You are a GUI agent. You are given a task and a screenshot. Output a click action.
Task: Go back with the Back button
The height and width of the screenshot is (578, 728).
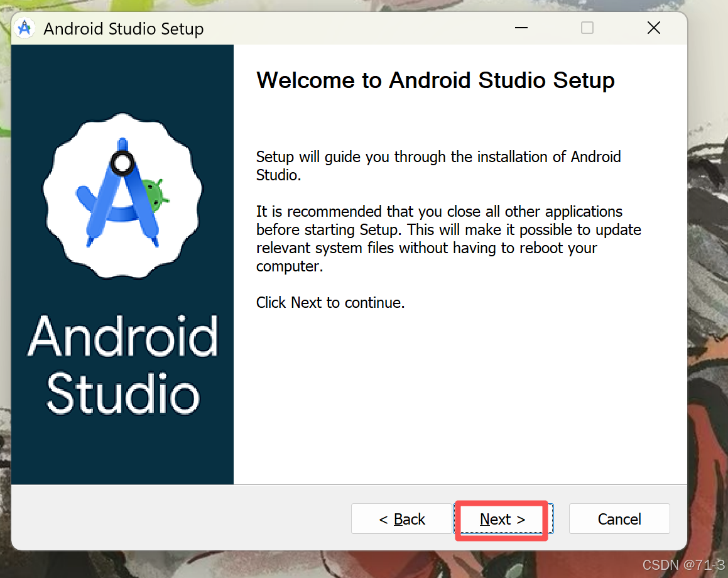click(401, 519)
